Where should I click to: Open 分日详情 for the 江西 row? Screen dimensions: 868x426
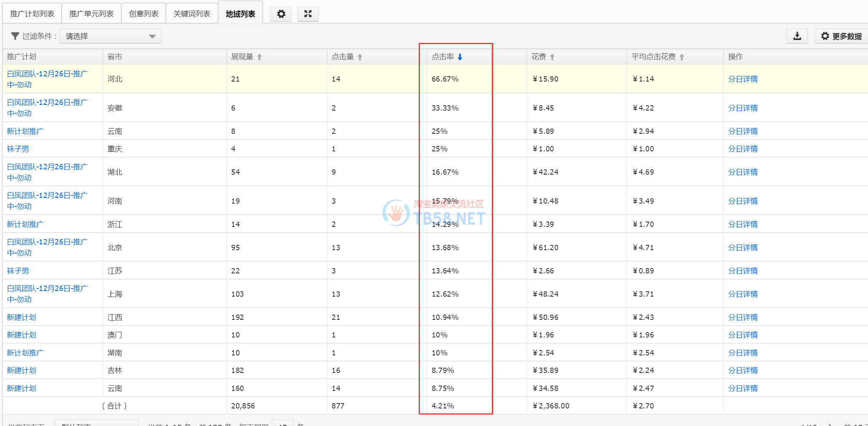click(x=743, y=317)
